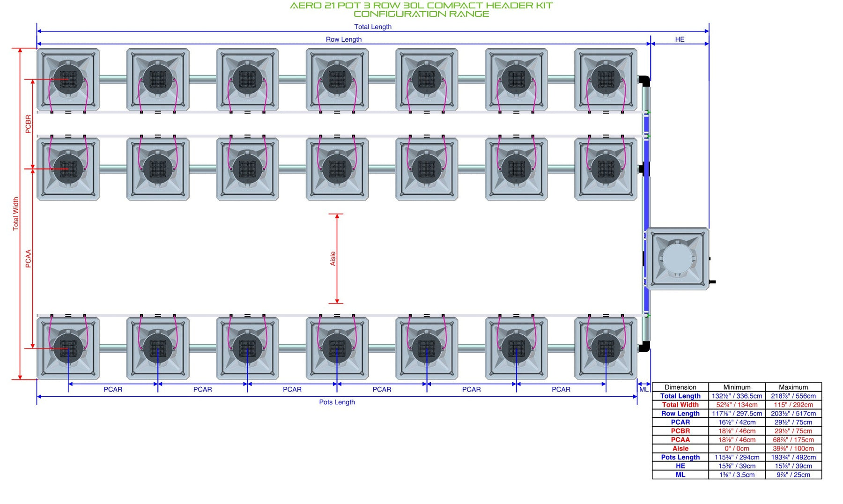
Task: Click the 'Maximum' table header
Action: [x=793, y=387]
